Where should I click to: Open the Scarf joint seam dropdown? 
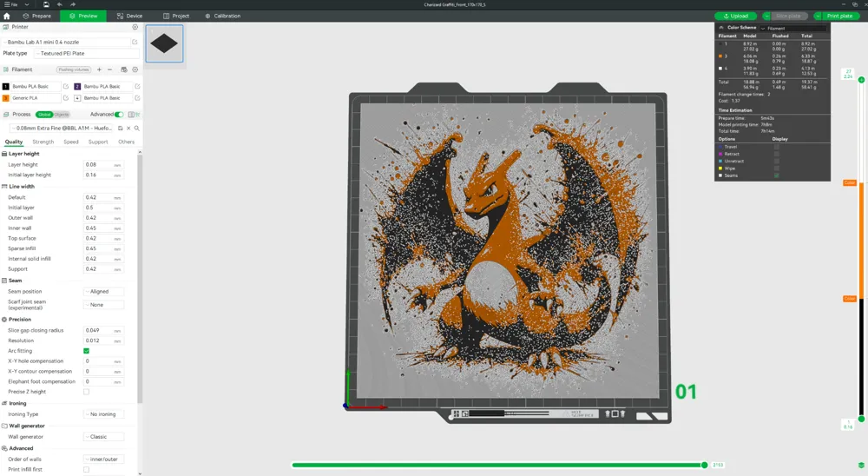pos(104,305)
